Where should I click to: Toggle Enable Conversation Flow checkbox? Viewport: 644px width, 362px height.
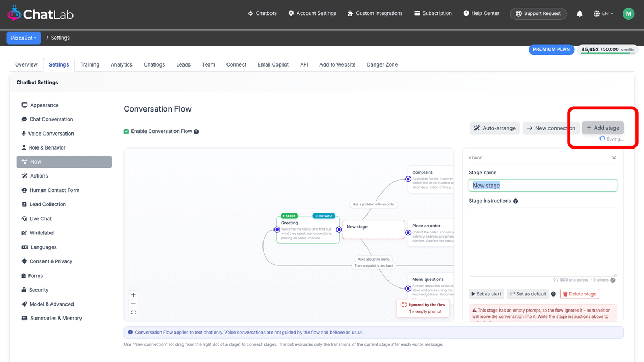click(127, 131)
